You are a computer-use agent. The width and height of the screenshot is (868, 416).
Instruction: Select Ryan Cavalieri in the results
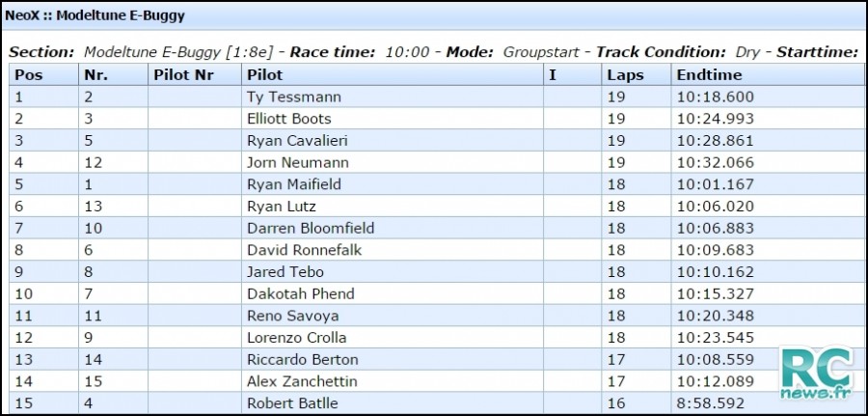(x=297, y=141)
